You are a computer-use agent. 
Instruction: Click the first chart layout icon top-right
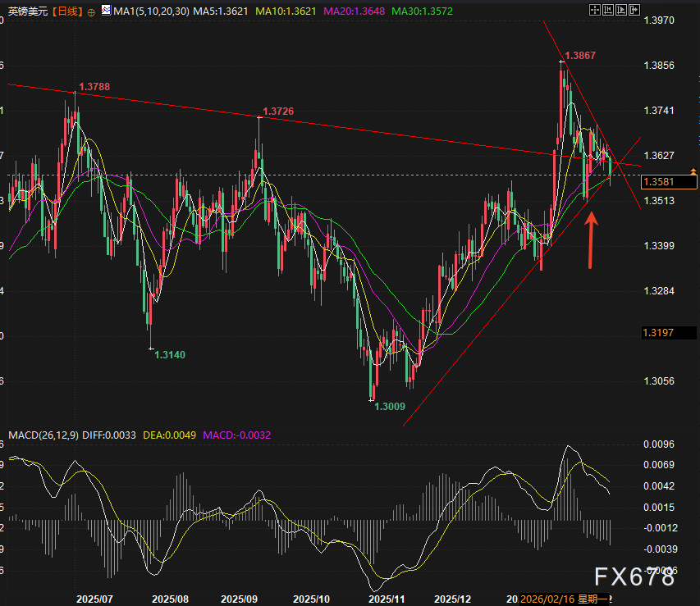pyautogui.click(x=594, y=11)
